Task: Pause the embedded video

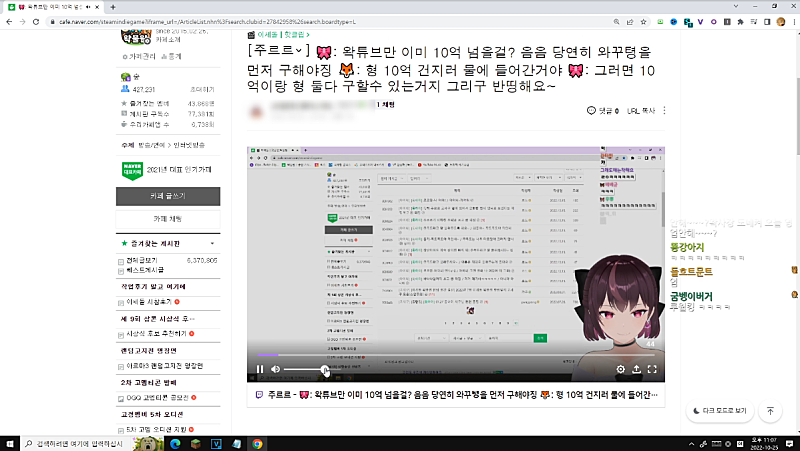Action: click(x=260, y=369)
